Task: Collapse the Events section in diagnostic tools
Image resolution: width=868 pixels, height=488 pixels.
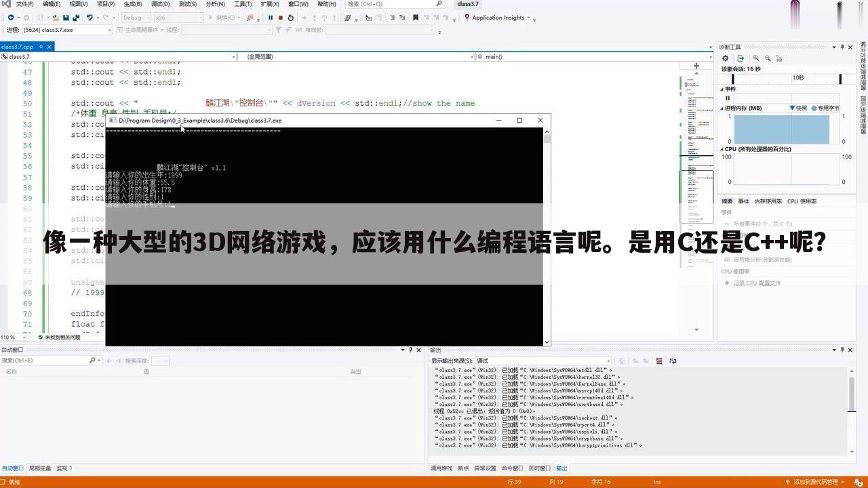Action: click(x=722, y=89)
